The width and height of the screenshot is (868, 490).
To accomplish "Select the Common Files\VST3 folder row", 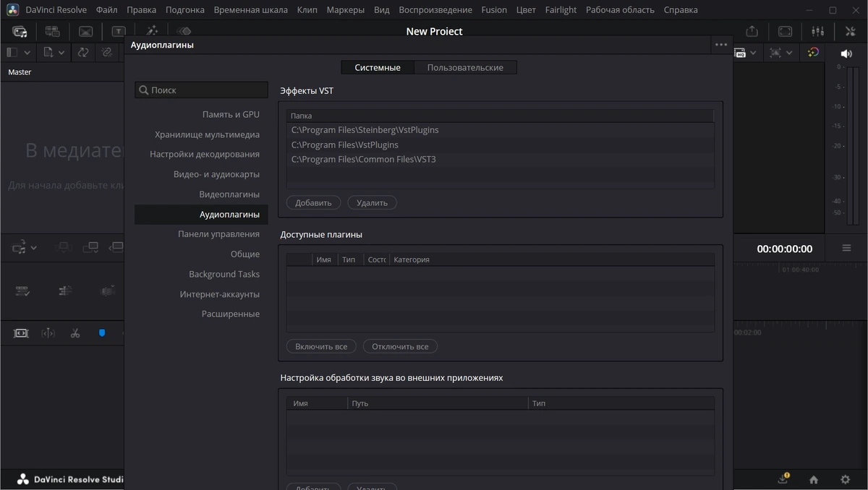I will coord(500,159).
